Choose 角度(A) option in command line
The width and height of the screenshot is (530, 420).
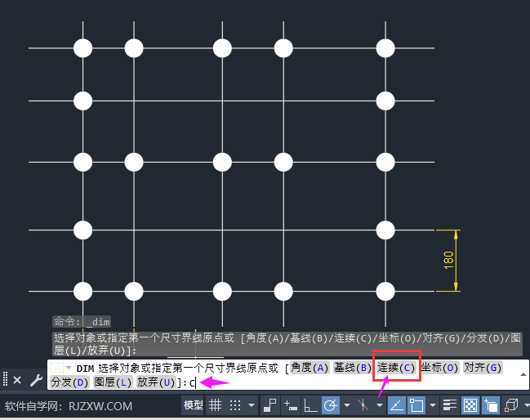[310, 368]
